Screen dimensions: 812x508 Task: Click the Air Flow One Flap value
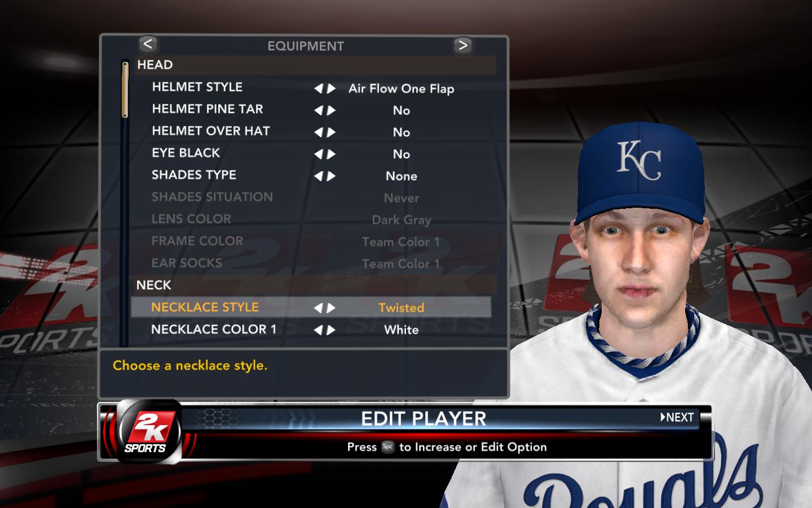pyautogui.click(x=401, y=89)
